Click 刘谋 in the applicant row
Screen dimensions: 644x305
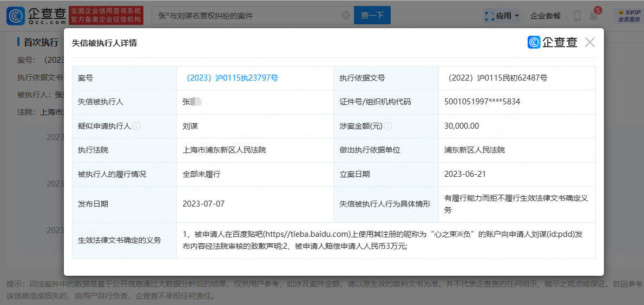coord(190,126)
